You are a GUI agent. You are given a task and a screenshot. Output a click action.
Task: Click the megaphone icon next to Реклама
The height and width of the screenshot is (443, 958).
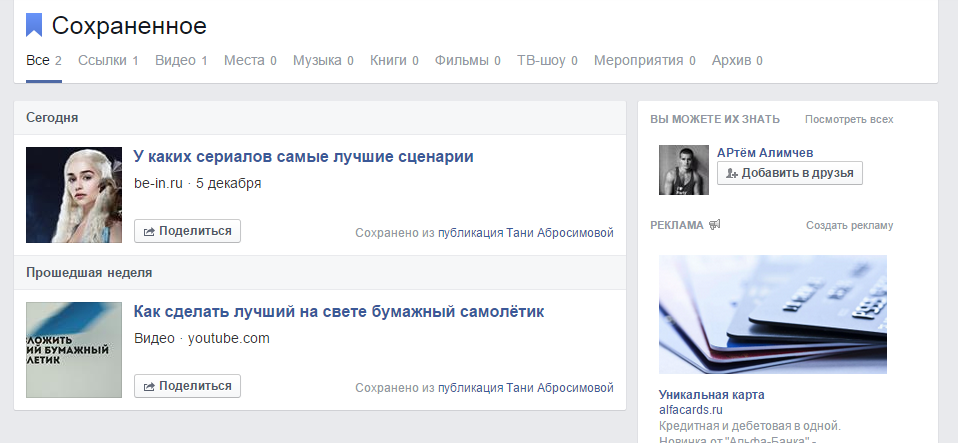(714, 225)
